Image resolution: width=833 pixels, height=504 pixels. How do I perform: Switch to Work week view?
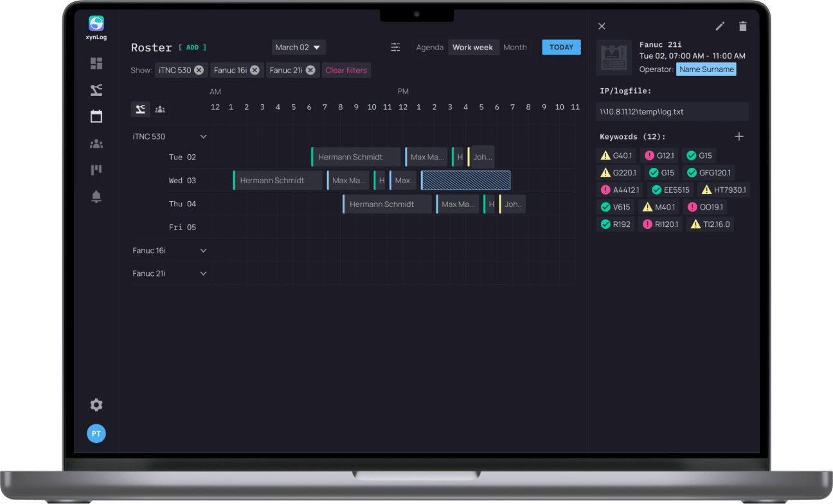(473, 48)
